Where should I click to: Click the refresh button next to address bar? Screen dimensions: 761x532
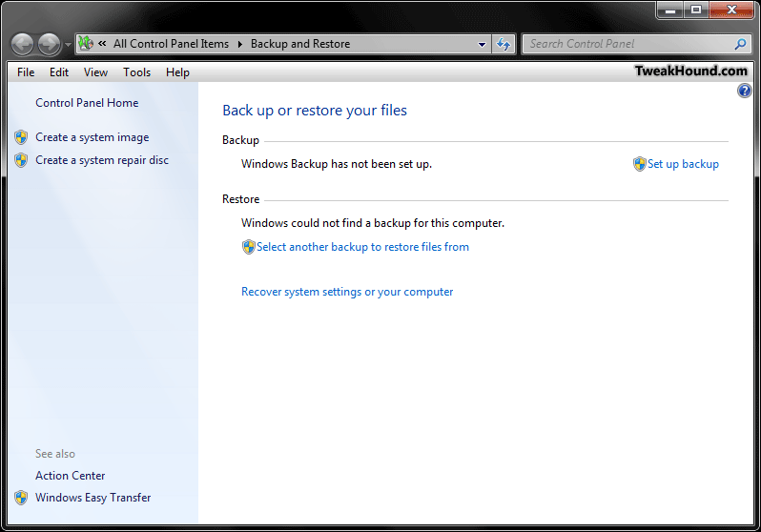504,44
